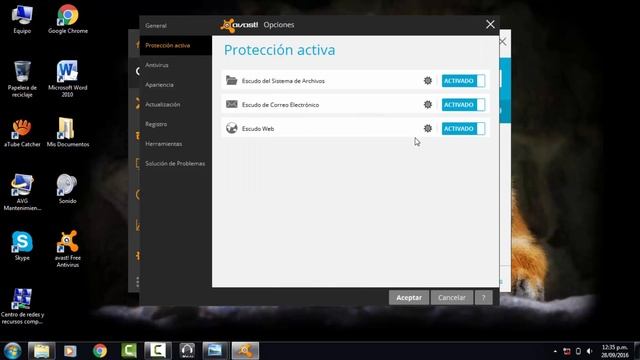640x360 pixels.
Task: Open File Explorer from the taskbar
Action: pyautogui.click(x=42, y=351)
